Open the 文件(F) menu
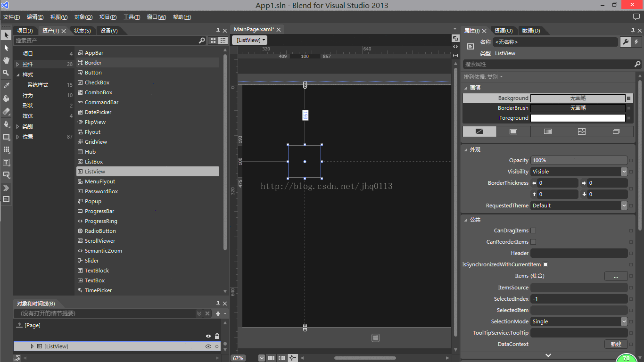Image resolution: width=644 pixels, height=362 pixels. click(12, 17)
